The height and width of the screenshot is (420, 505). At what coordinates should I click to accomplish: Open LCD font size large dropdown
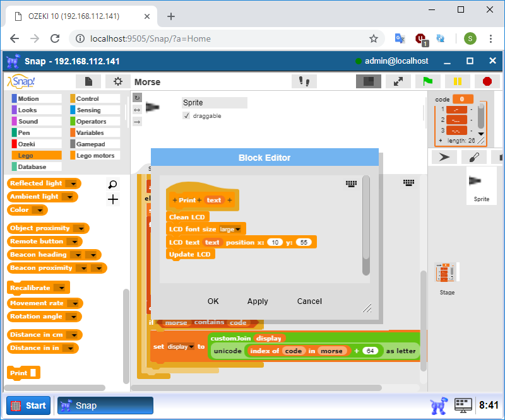[230, 229]
